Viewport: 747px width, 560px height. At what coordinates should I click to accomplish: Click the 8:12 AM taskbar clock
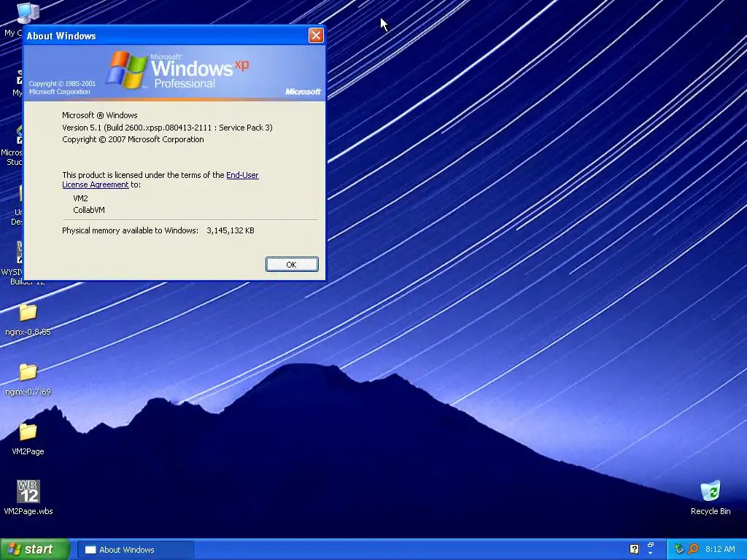click(x=720, y=549)
